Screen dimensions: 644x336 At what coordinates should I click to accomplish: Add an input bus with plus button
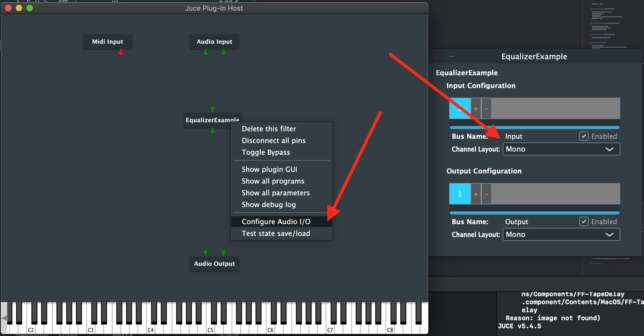(x=476, y=109)
